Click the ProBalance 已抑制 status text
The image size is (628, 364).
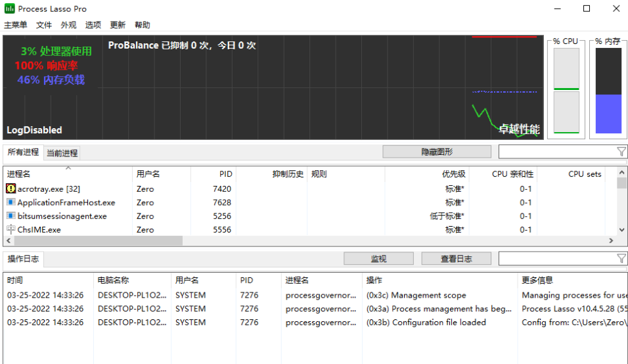click(182, 45)
